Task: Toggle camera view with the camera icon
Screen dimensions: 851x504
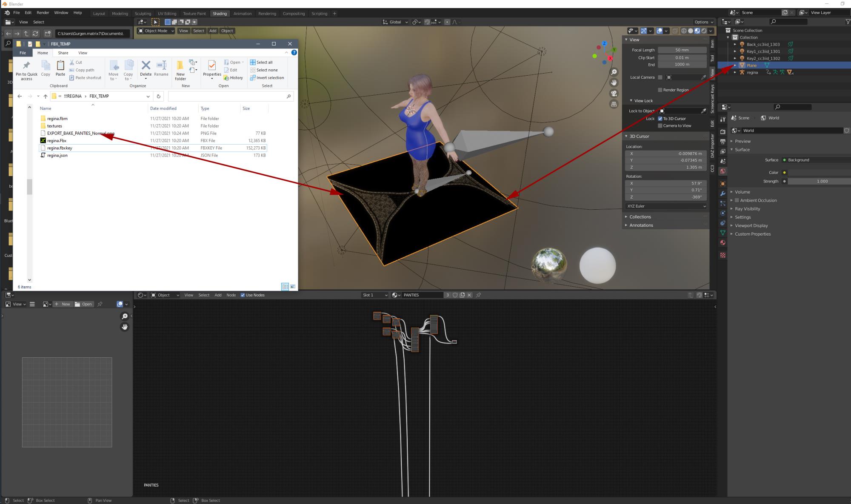Action: coord(614,93)
